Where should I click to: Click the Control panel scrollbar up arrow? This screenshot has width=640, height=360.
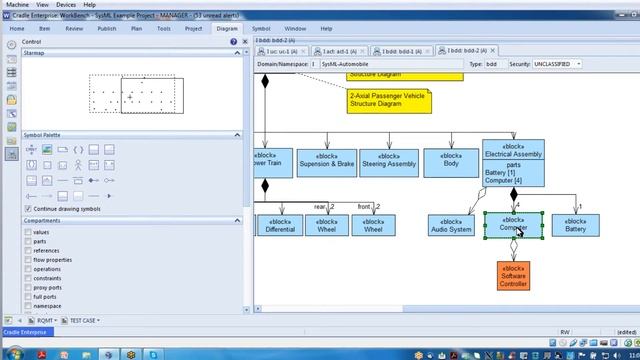point(246,53)
